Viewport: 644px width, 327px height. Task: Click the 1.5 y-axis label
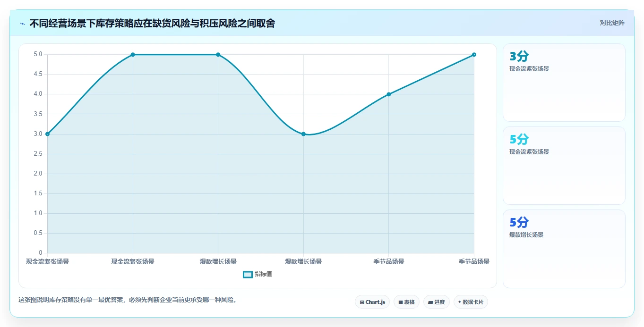point(38,193)
